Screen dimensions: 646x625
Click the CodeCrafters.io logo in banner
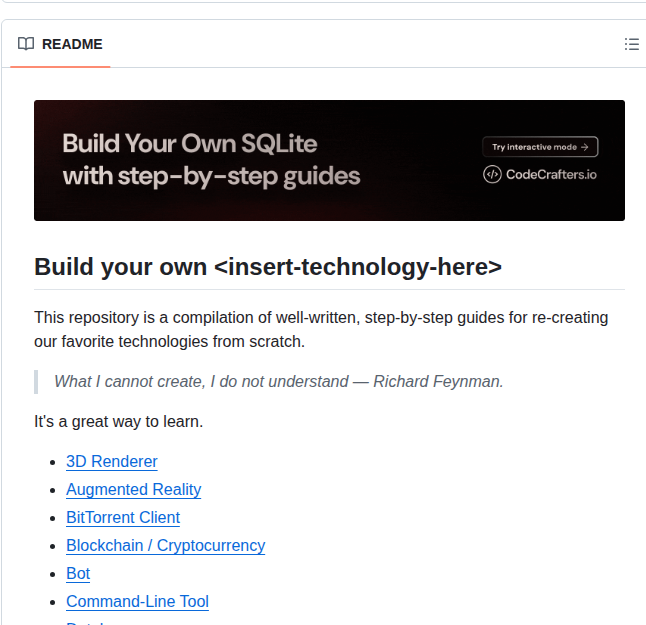tap(540, 174)
